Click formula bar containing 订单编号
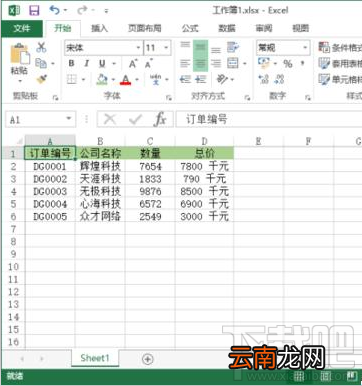 coord(269,119)
